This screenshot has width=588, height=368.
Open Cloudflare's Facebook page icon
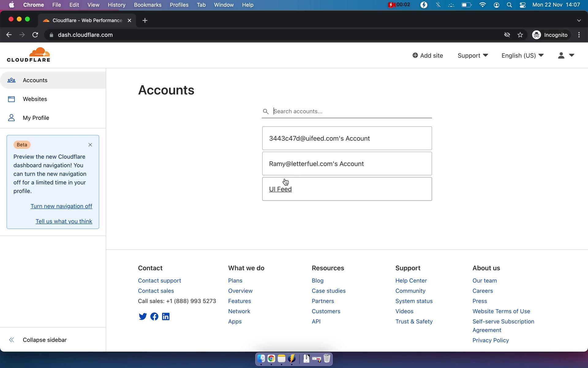[154, 316]
